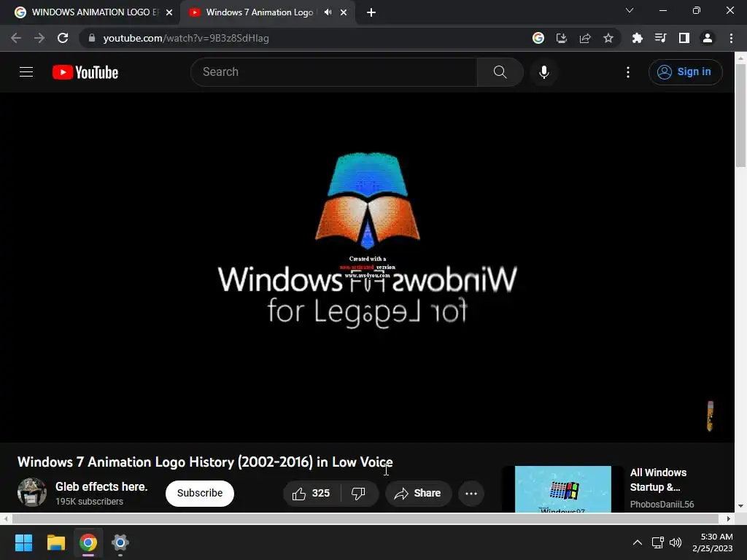747x560 pixels.
Task: Open Chrome profile avatar
Action: (708, 38)
